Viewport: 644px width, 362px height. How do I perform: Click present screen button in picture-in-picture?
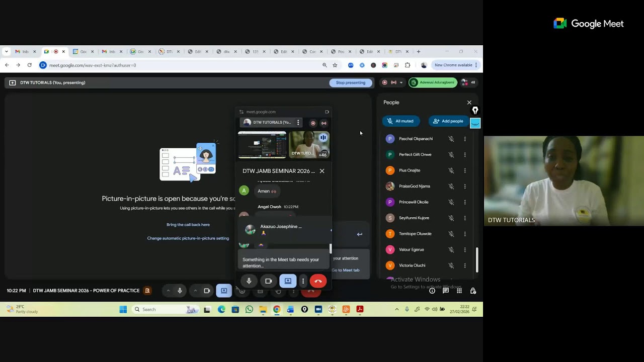coord(288,281)
